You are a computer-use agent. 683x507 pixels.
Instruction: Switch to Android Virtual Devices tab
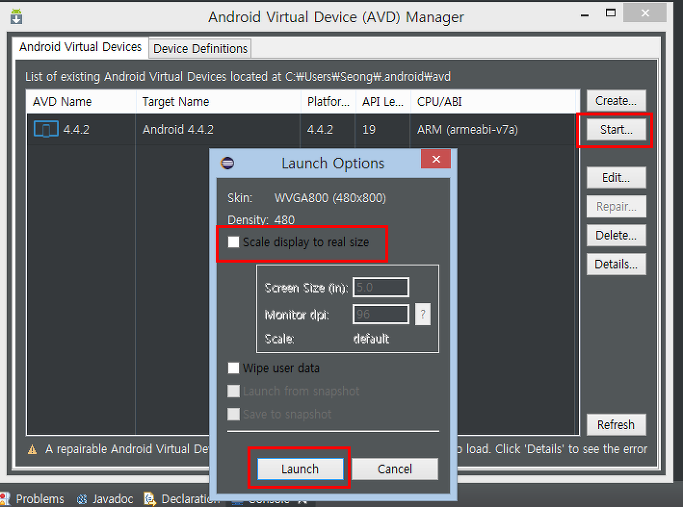(80, 47)
